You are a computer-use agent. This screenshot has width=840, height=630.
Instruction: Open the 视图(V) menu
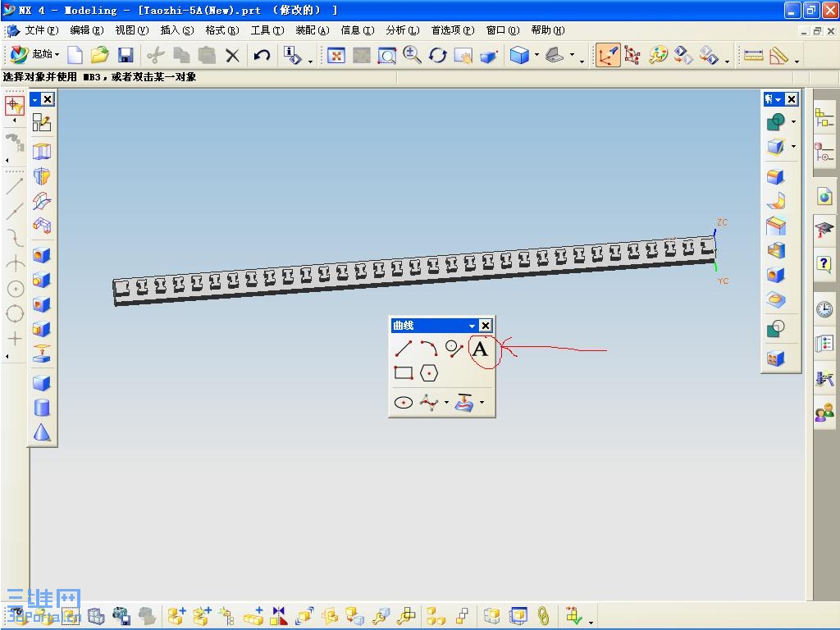[132, 30]
